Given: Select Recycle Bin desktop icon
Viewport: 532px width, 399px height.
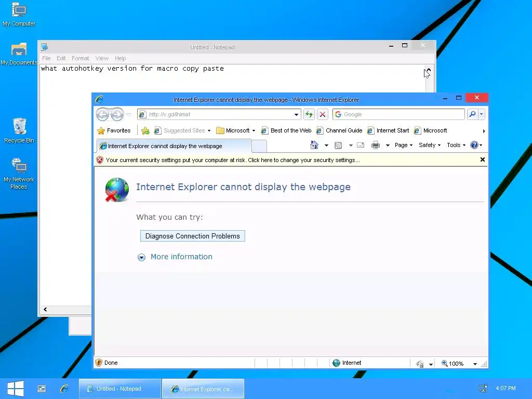Looking at the screenshot, I should point(19,130).
